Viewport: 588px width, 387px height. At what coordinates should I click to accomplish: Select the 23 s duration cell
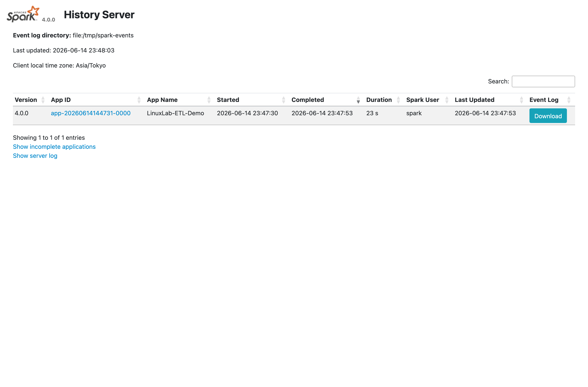pyautogui.click(x=372, y=113)
